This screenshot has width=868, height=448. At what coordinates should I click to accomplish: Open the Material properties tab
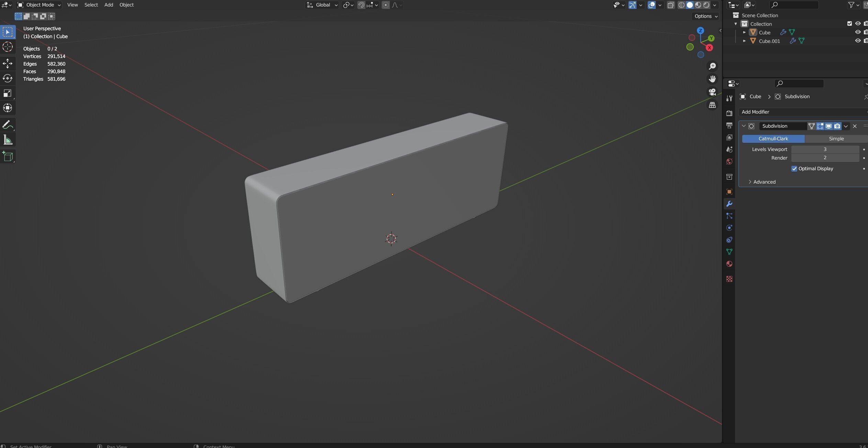click(x=729, y=264)
